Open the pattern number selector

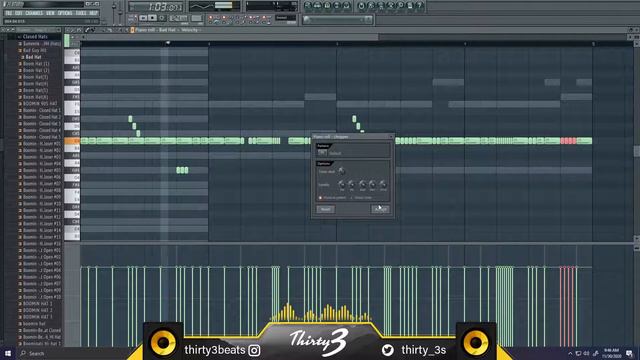(x=197, y=18)
